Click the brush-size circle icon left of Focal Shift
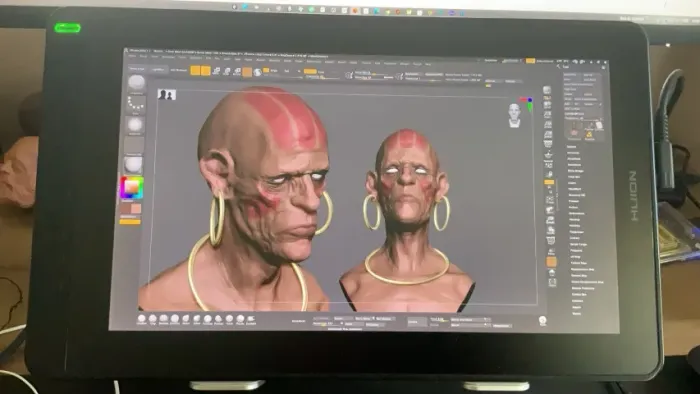Screen dimensions: 700x394 349,75
